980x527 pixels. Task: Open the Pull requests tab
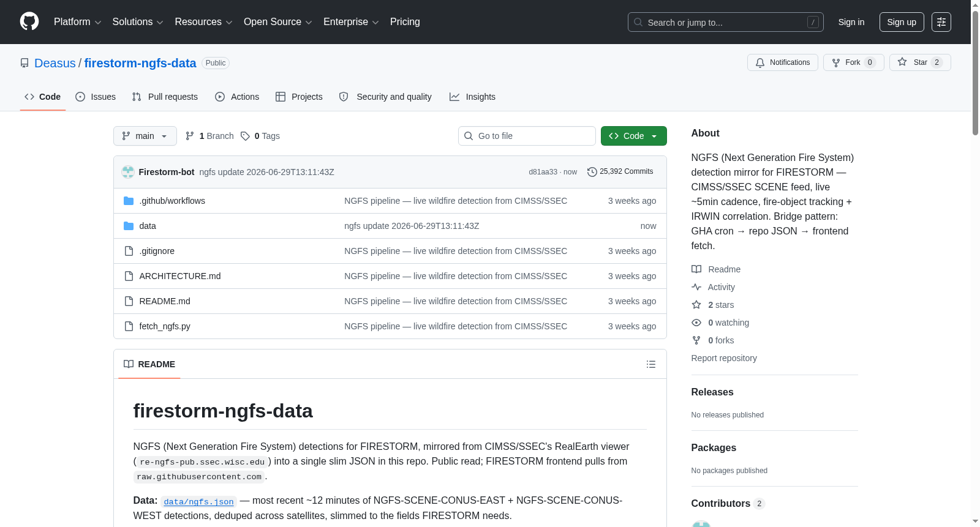(165, 97)
